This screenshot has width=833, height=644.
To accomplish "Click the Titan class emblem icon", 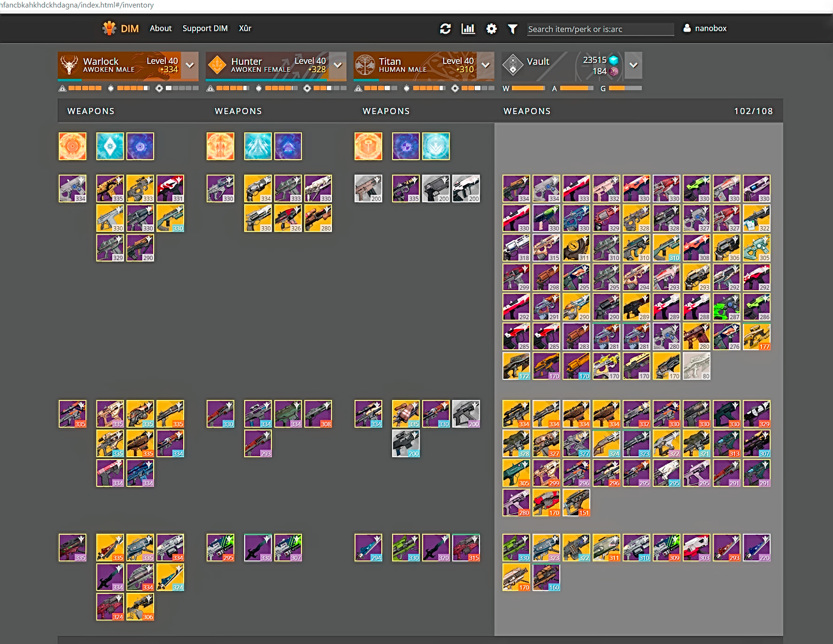I will tap(365, 65).
